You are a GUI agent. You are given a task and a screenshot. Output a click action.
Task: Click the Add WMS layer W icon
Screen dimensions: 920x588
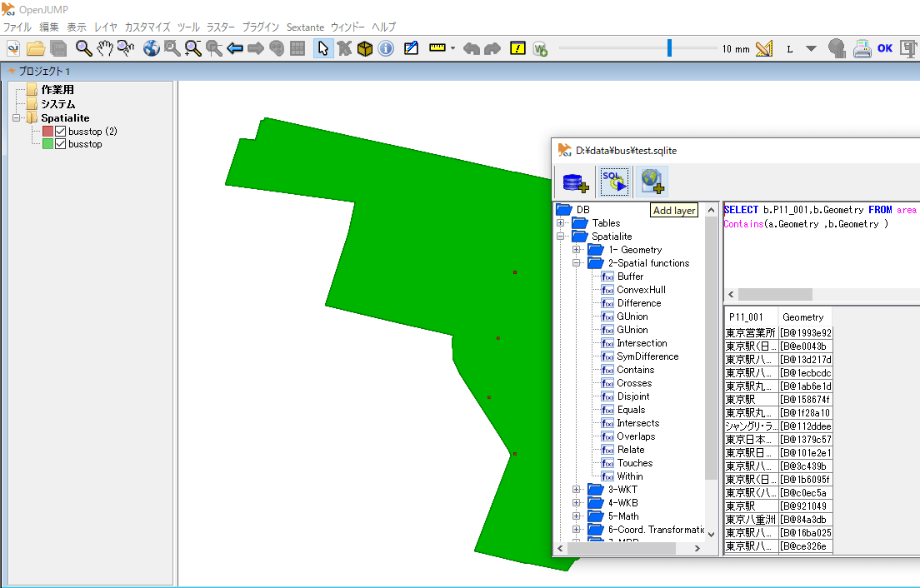point(540,48)
